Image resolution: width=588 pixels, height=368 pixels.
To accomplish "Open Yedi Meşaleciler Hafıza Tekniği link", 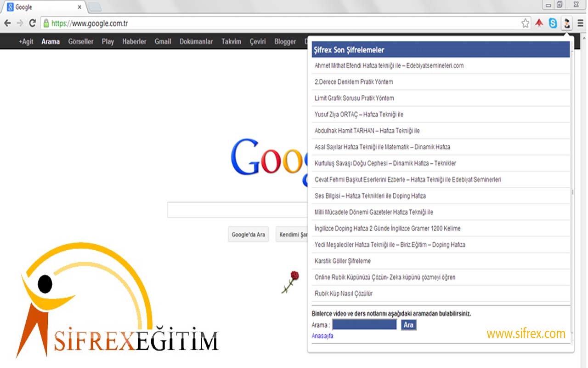I will point(390,245).
